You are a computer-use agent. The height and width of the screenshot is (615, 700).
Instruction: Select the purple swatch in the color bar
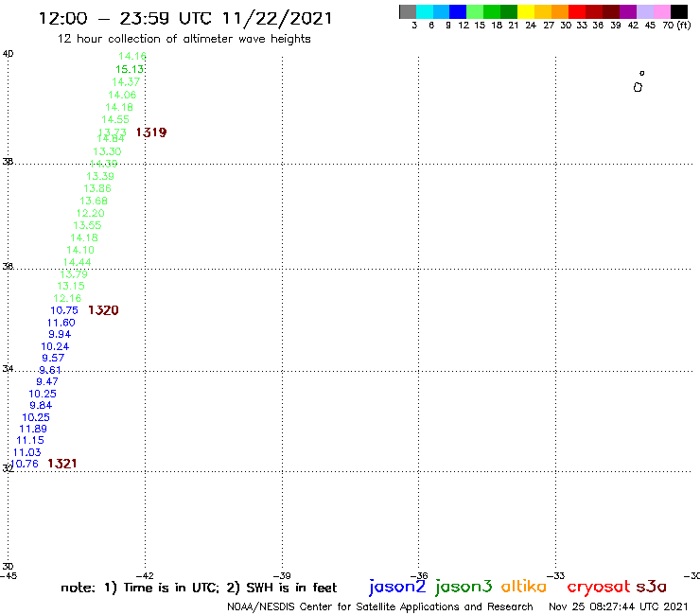click(628, 11)
